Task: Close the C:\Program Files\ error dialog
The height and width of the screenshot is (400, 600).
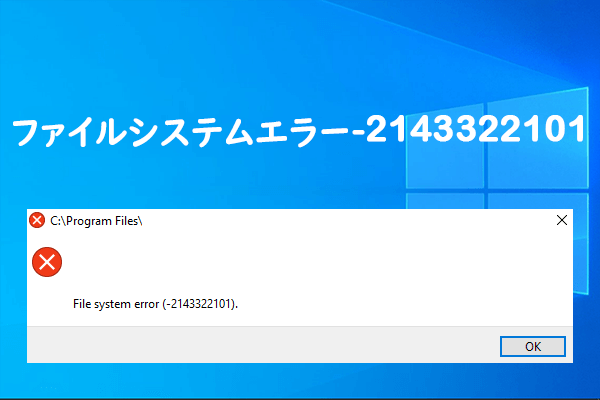Action: [562, 220]
